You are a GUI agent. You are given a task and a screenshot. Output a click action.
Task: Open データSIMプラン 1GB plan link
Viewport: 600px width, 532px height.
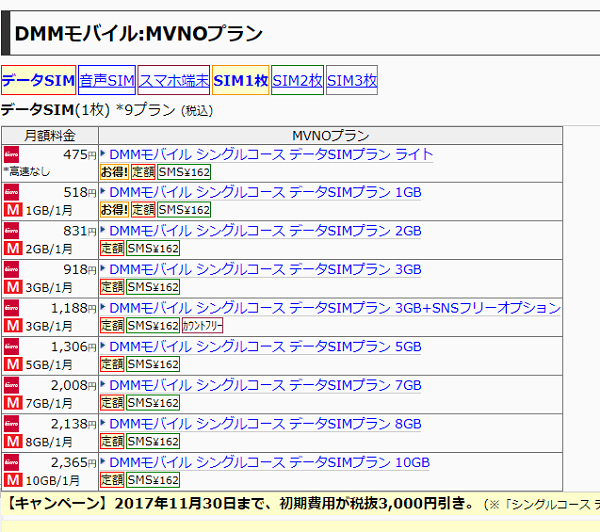(x=265, y=192)
